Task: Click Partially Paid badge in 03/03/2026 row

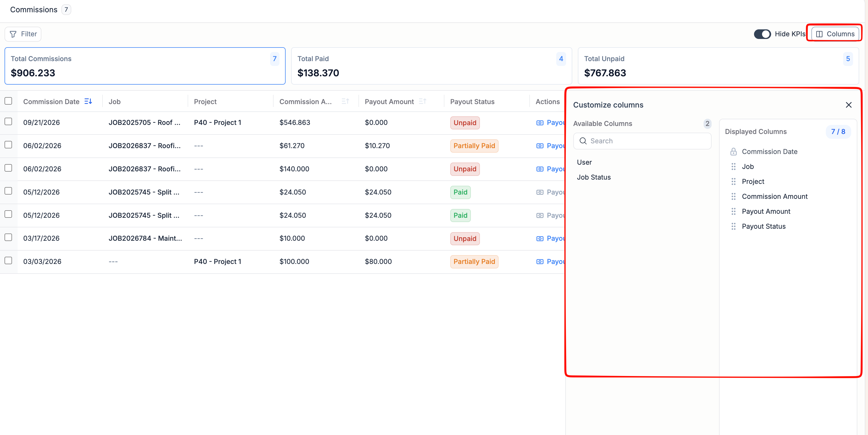Action: click(x=474, y=262)
